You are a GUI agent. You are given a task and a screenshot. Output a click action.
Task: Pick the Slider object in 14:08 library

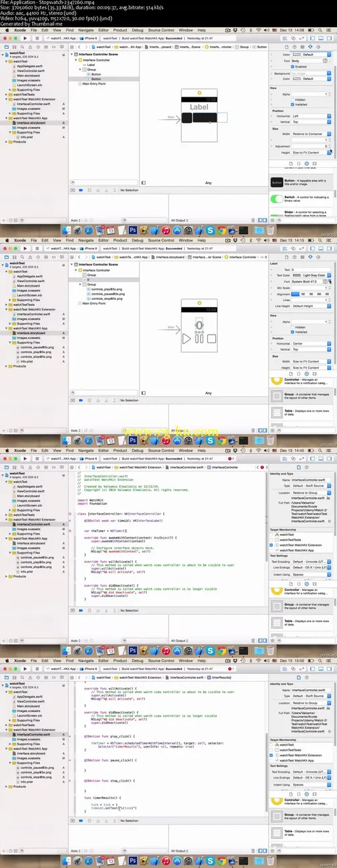click(301, 212)
